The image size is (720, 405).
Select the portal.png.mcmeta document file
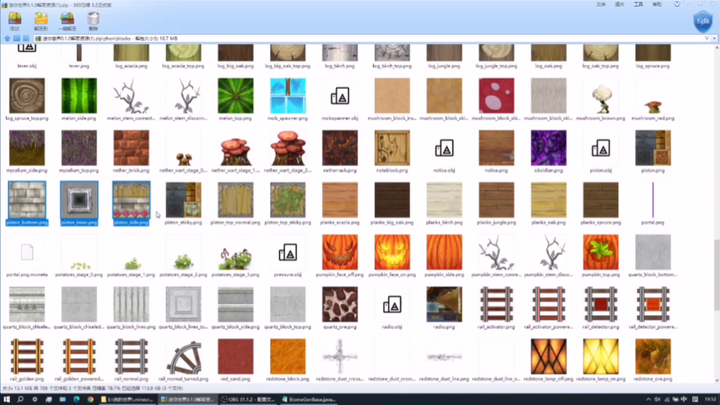pyautogui.click(x=27, y=256)
